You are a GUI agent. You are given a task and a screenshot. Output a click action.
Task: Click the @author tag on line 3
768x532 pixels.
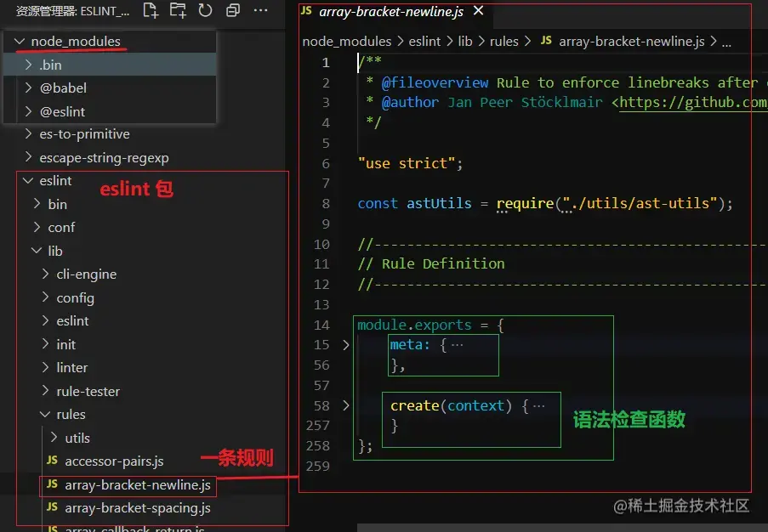pyautogui.click(x=411, y=102)
